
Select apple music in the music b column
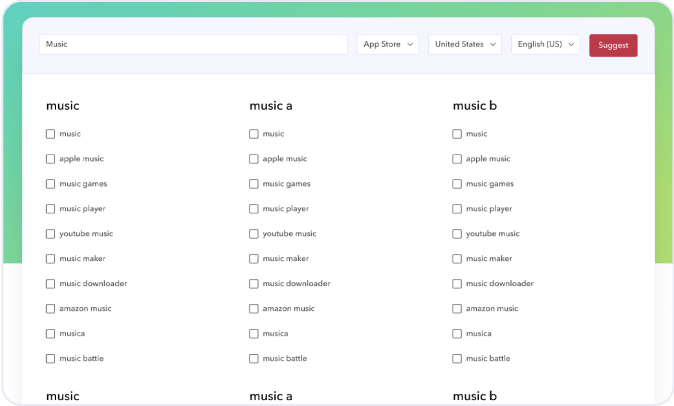click(457, 159)
